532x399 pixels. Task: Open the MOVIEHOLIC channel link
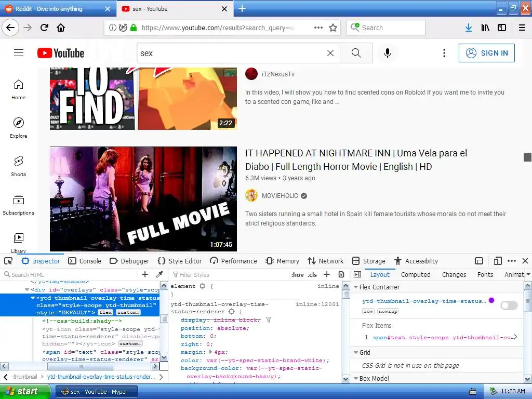point(280,196)
